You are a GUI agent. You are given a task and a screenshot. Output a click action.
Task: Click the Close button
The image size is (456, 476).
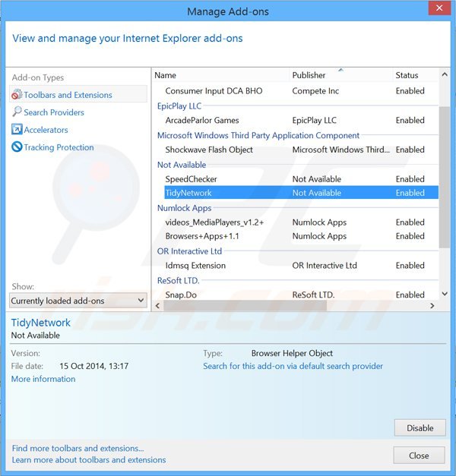[x=419, y=456]
